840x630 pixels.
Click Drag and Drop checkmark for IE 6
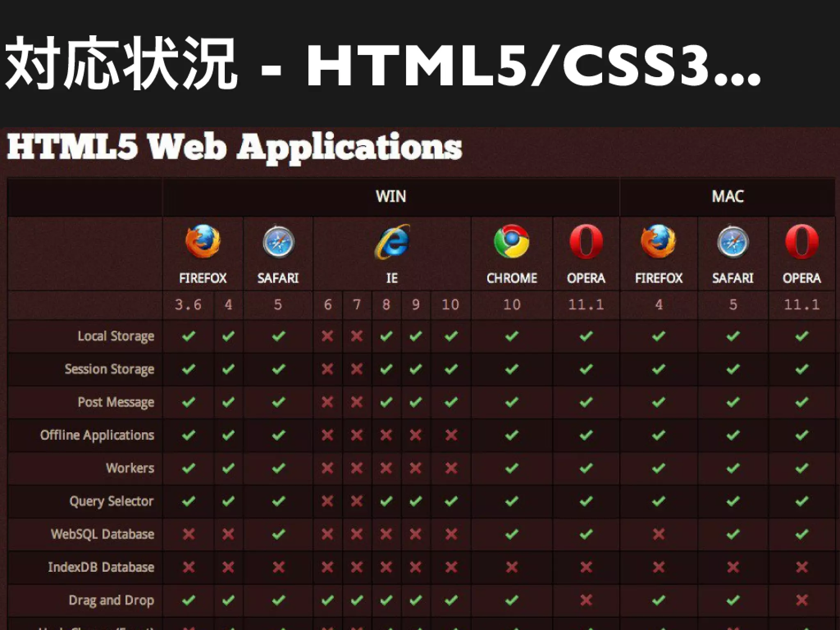[x=327, y=600]
